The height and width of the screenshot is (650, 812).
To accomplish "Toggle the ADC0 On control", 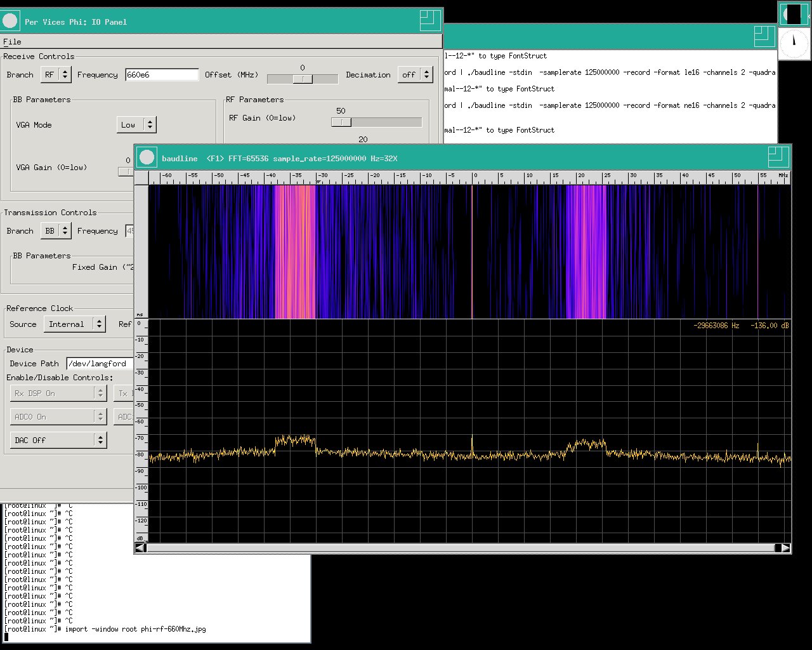I will click(x=58, y=416).
